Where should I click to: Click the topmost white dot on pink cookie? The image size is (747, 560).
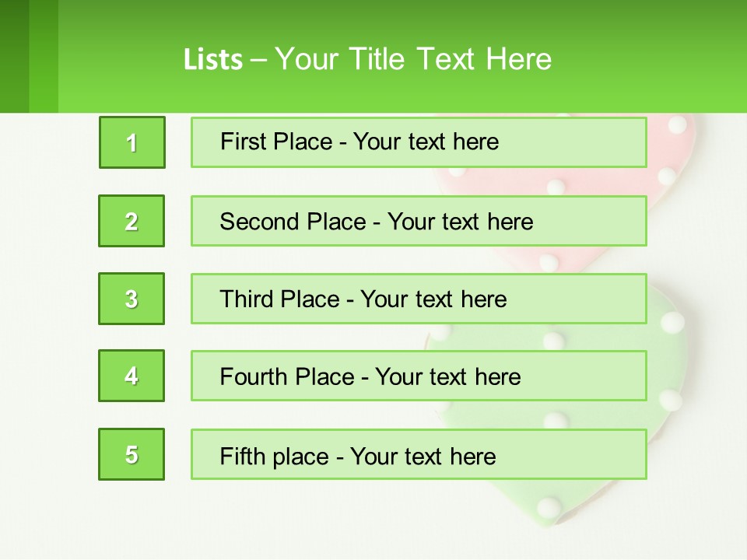(x=677, y=124)
